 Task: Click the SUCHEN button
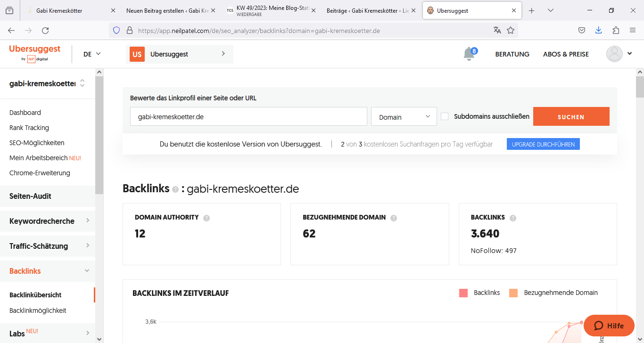(571, 117)
